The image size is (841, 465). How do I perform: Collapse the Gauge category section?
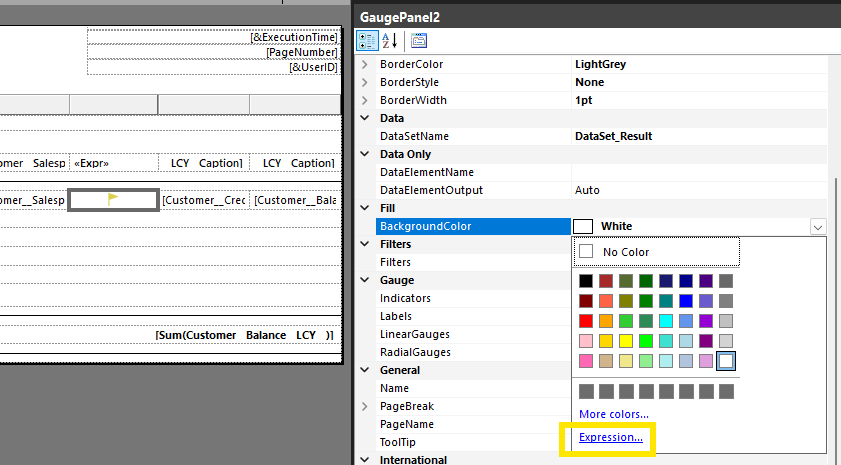click(x=365, y=280)
